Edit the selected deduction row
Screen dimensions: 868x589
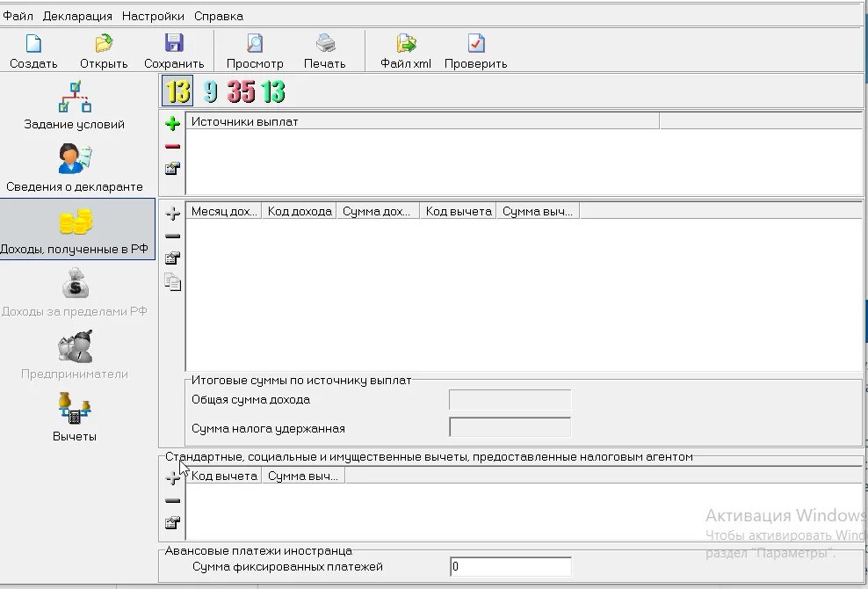(x=173, y=522)
